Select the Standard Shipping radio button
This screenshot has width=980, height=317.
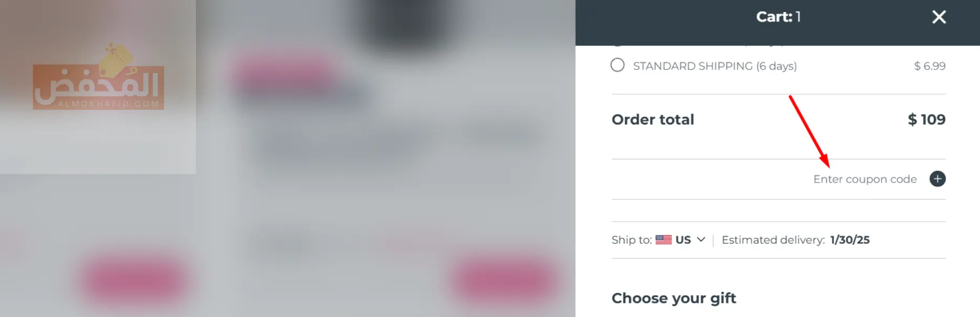(x=618, y=65)
